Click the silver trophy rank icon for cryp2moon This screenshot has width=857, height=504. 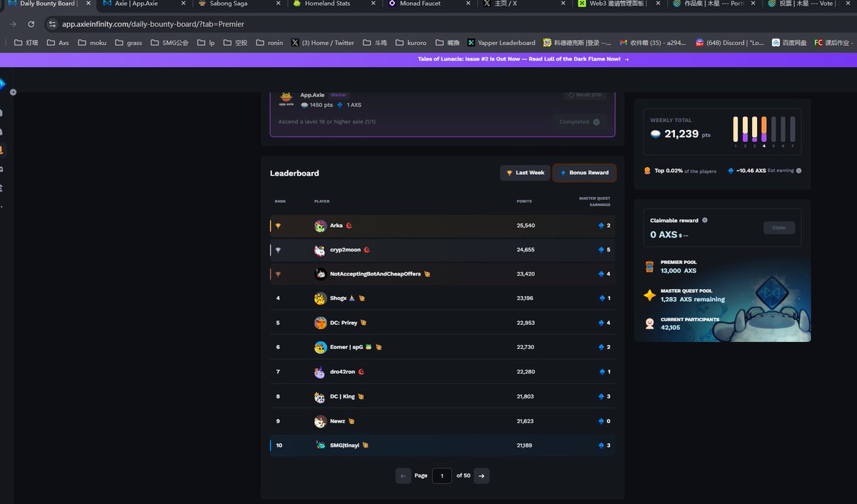coord(278,250)
